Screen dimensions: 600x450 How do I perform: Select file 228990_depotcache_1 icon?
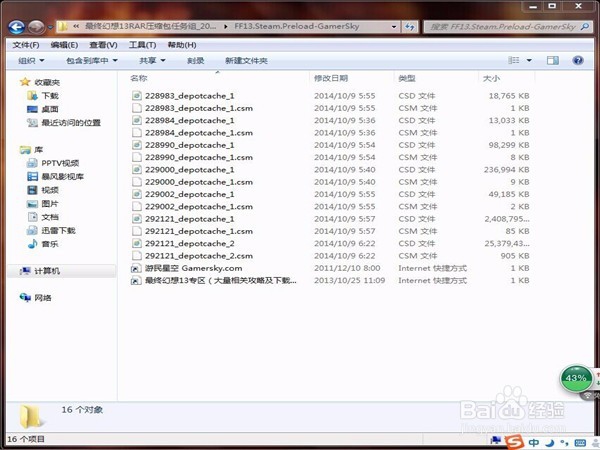click(137, 145)
